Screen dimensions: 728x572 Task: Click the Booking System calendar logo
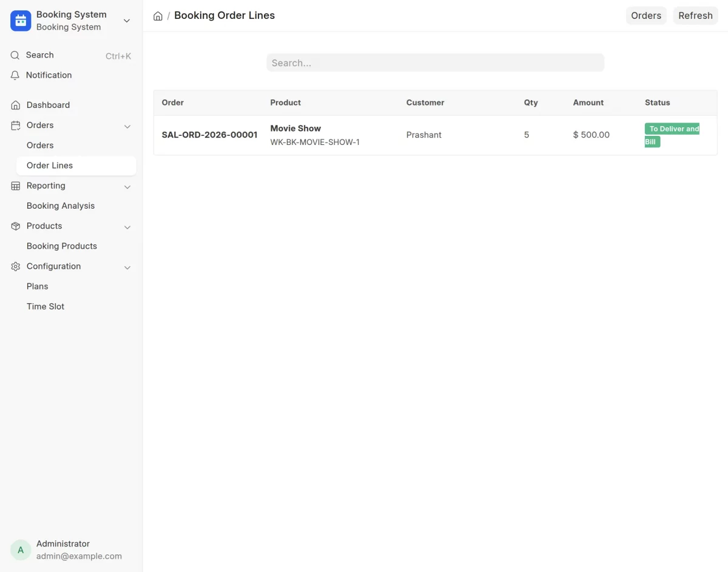21,21
